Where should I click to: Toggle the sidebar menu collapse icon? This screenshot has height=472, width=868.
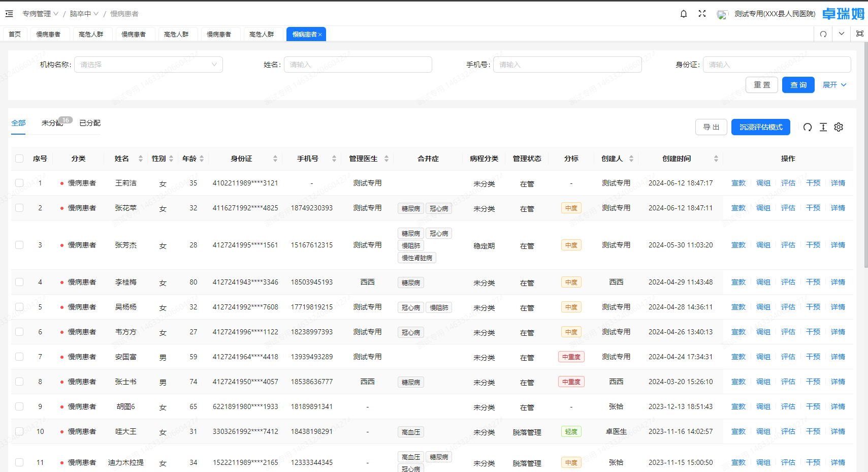pyautogui.click(x=9, y=14)
